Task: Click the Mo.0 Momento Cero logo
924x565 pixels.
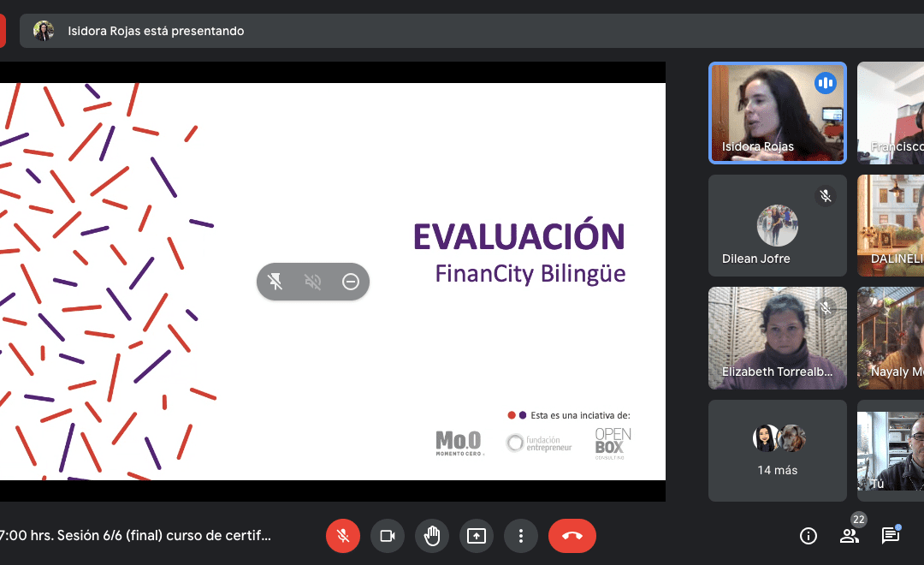Action: point(459,443)
